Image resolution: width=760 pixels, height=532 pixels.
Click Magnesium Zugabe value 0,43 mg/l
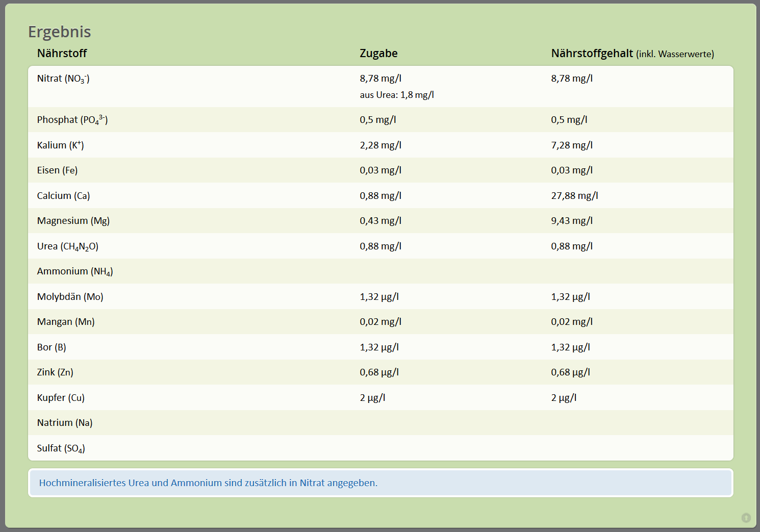381,221
